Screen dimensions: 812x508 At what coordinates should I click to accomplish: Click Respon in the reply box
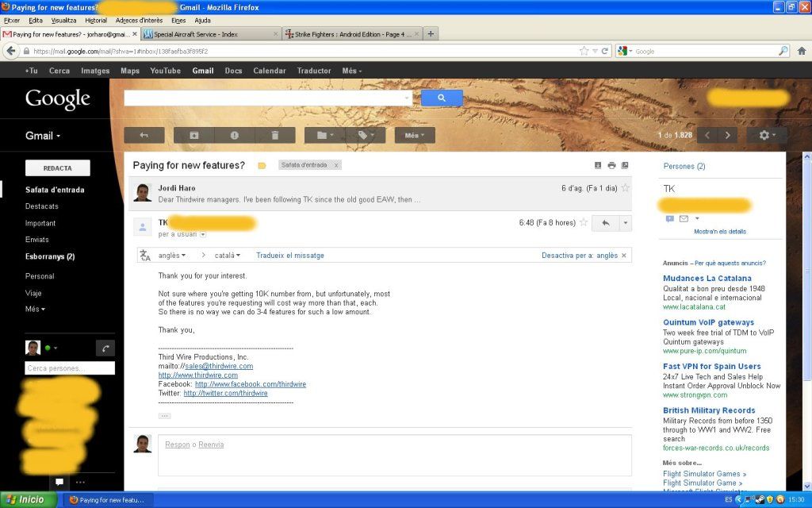[177, 444]
